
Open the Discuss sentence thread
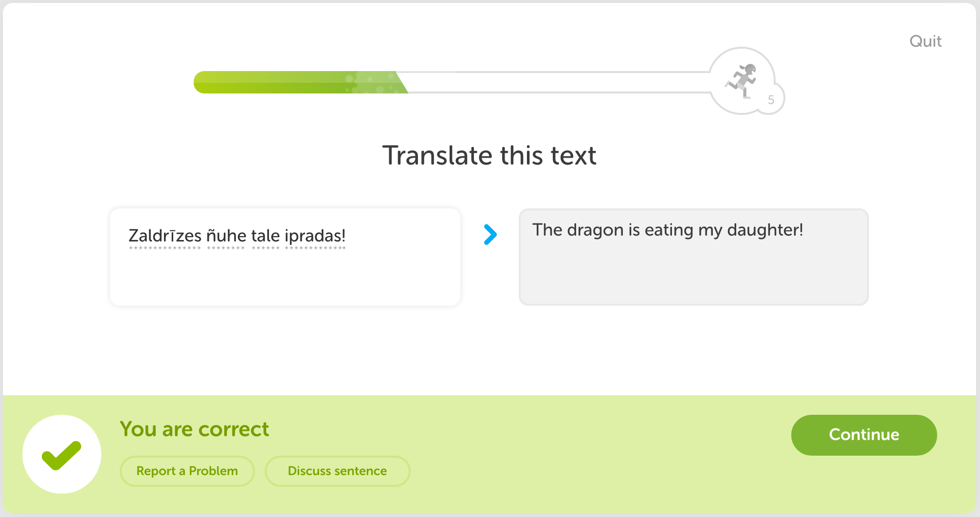tap(337, 471)
